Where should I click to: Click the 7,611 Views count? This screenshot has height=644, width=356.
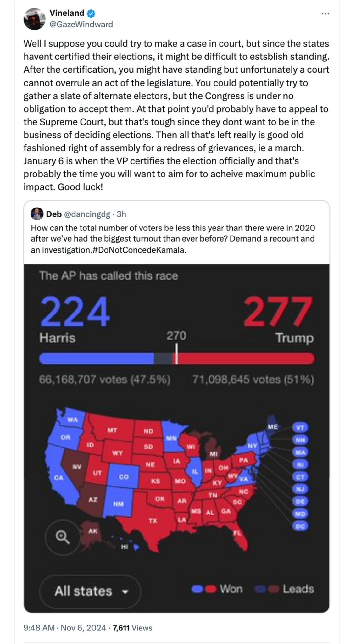coord(132,628)
